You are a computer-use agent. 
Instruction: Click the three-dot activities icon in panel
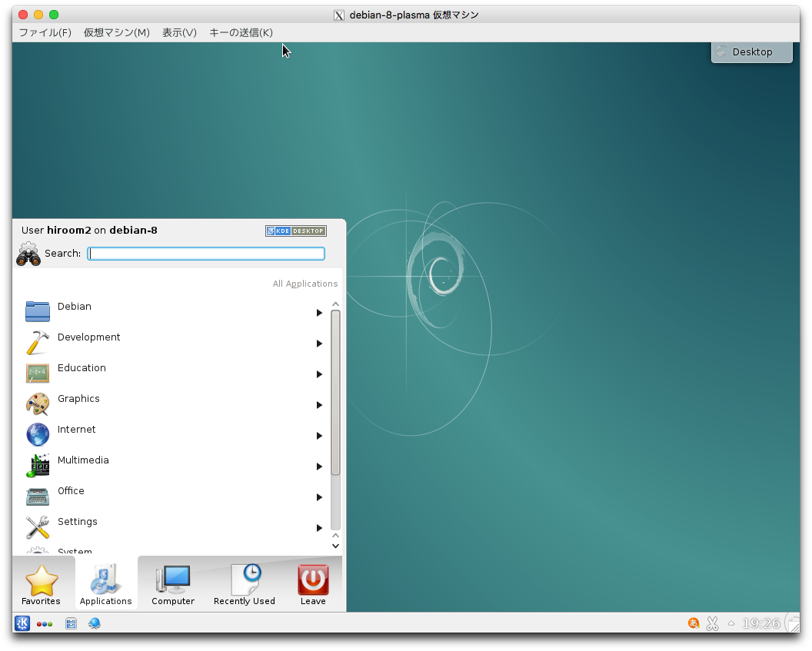(45, 624)
